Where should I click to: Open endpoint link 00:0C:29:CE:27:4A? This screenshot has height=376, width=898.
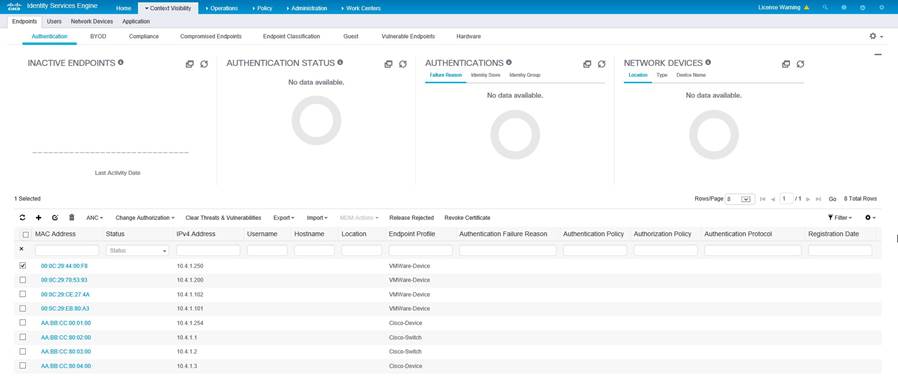click(65, 295)
